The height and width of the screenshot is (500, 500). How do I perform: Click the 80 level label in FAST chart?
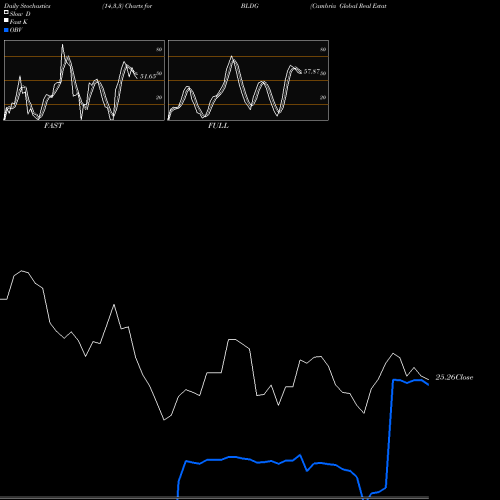coord(159,49)
